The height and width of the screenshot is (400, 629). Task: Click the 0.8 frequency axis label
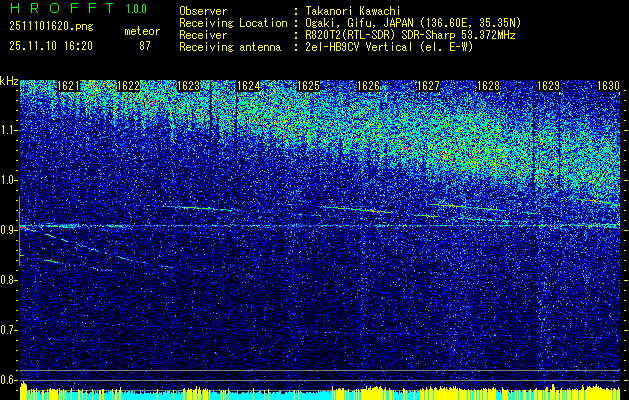[x=9, y=280]
